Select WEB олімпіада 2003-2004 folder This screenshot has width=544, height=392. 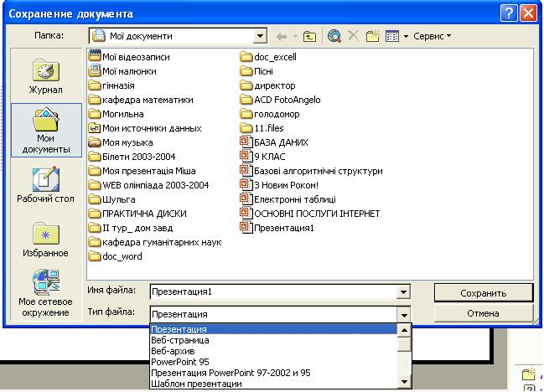point(149,185)
